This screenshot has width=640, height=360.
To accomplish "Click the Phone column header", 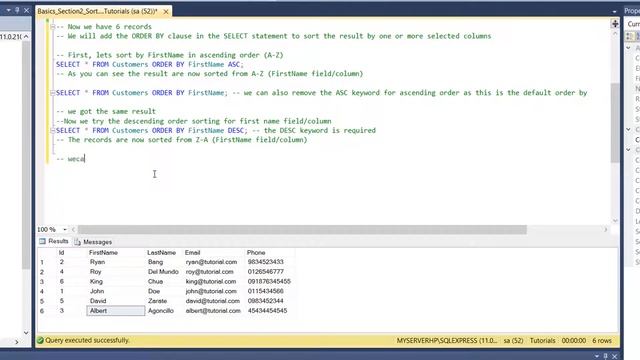I will [256, 253].
